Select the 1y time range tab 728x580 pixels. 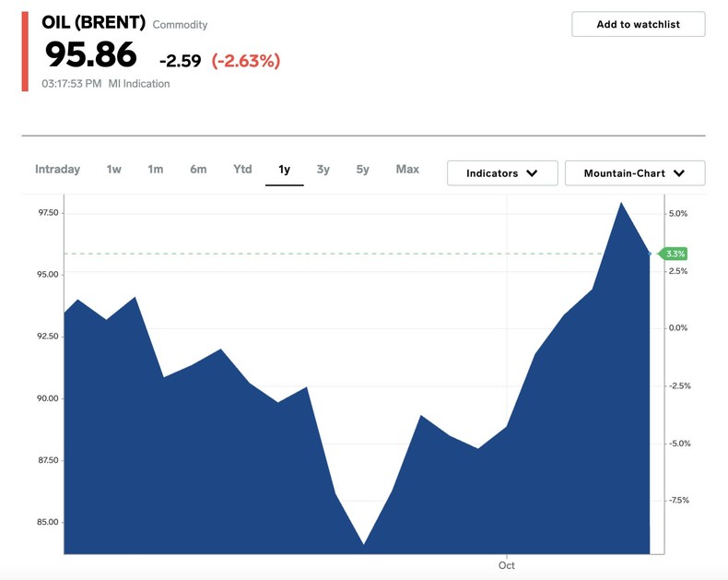(x=284, y=170)
